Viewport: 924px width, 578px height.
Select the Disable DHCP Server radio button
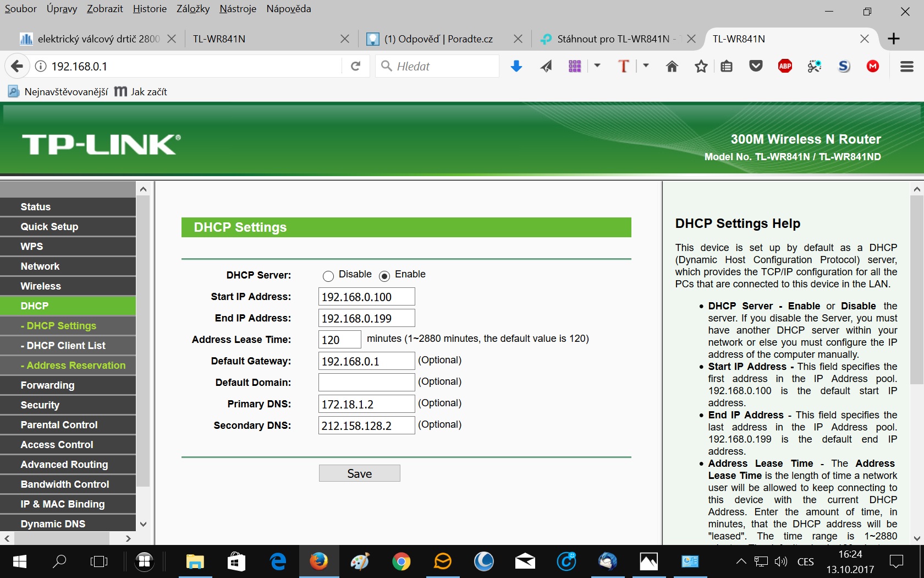[328, 276]
